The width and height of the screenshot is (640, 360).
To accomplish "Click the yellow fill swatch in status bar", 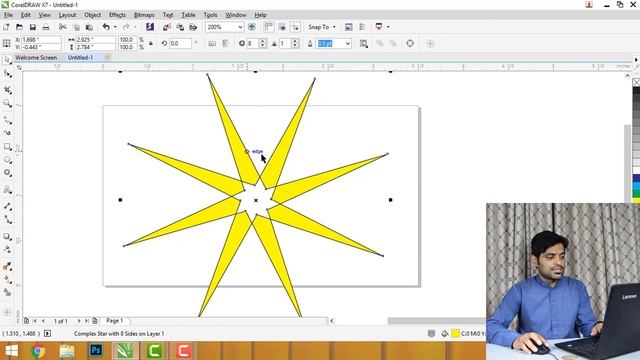I will coord(456,333).
